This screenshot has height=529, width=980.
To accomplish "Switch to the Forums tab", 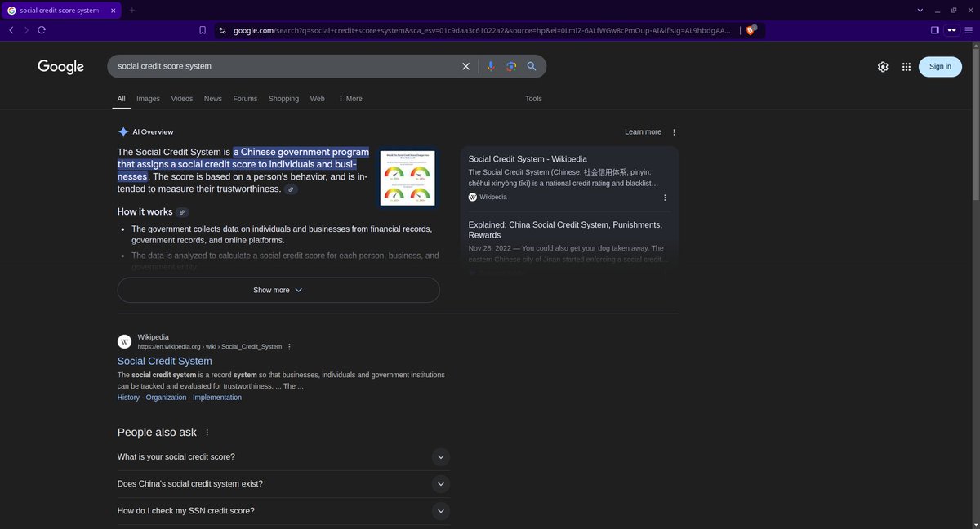I will point(245,99).
